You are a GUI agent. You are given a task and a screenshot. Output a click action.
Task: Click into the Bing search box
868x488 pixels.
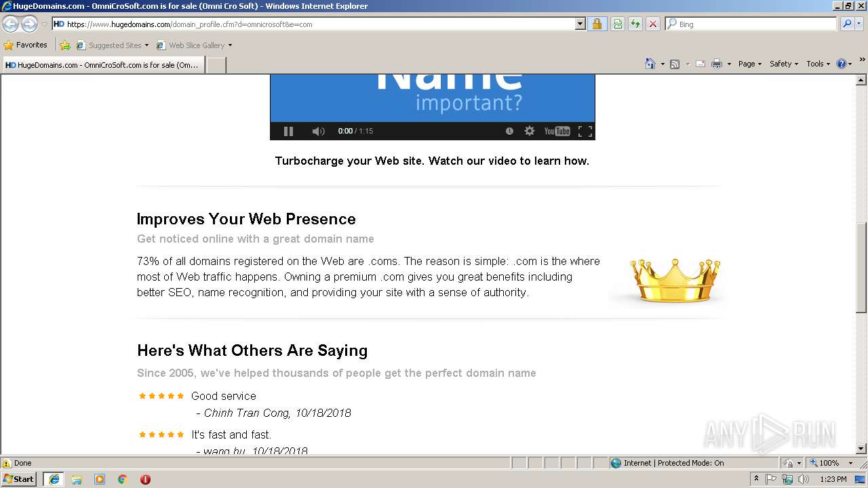coord(751,24)
